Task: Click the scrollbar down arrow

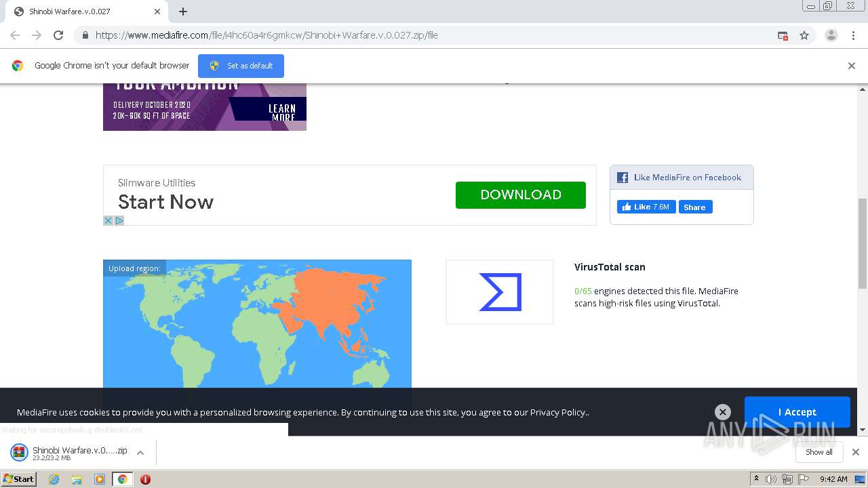Action: click(x=862, y=430)
